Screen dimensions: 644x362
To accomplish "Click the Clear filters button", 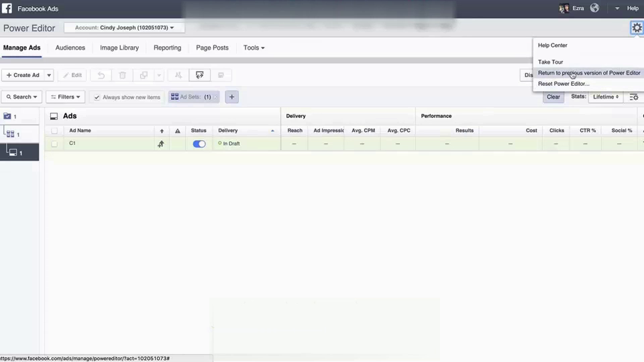I will pos(553,97).
